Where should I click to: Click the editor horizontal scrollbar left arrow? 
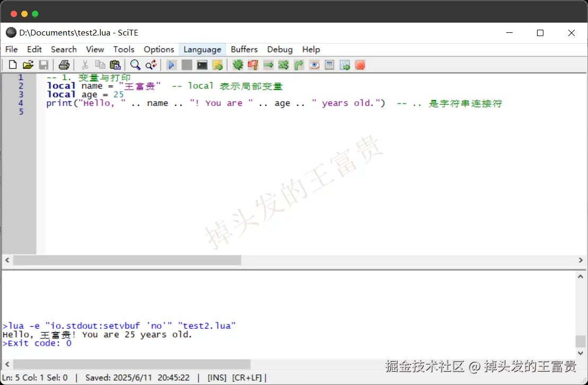click(7, 260)
